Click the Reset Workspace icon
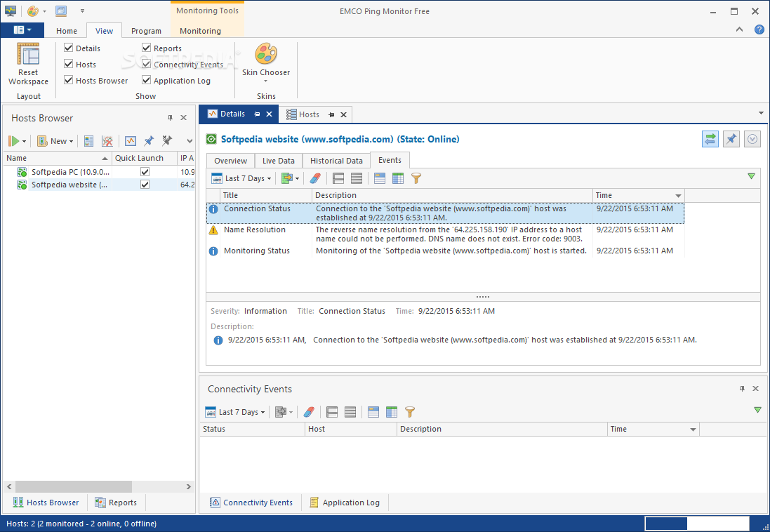Viewport: 770px width, 532px height. tap(29, 54)
